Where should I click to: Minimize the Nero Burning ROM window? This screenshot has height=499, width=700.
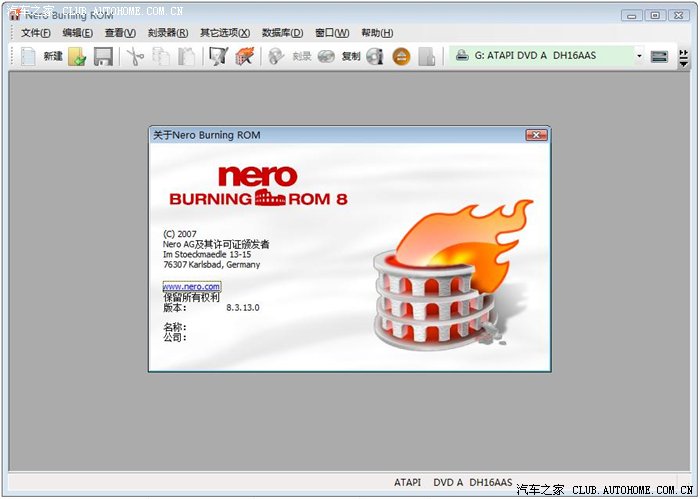[x=632, y=16]
